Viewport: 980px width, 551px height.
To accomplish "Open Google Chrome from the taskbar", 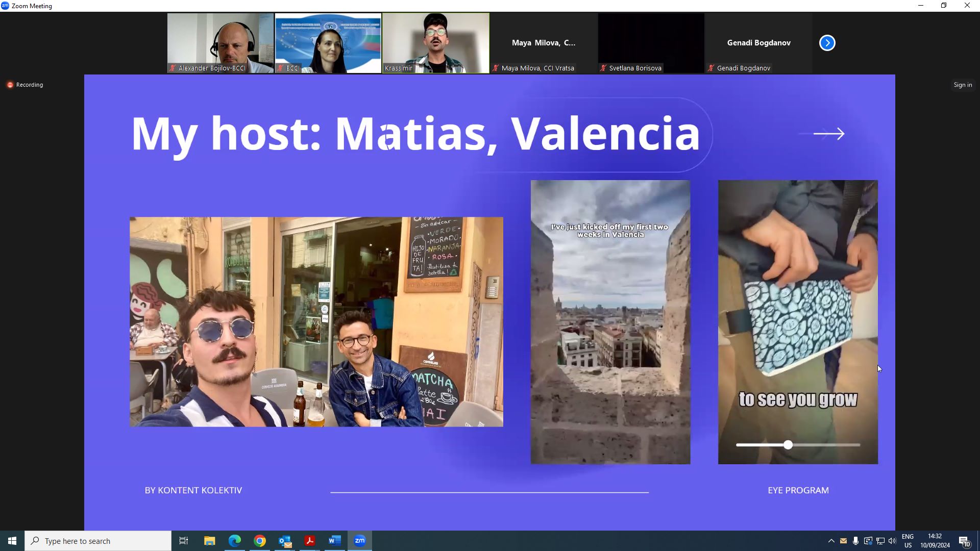I will (x=260, y=541).
